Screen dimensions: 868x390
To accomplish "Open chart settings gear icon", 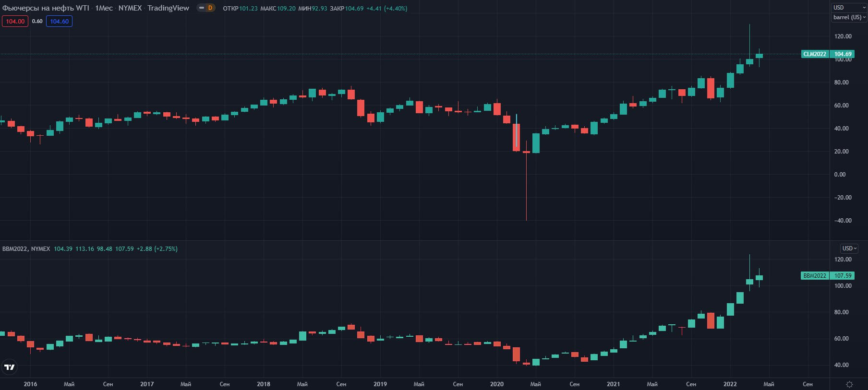I will point(849,384).
